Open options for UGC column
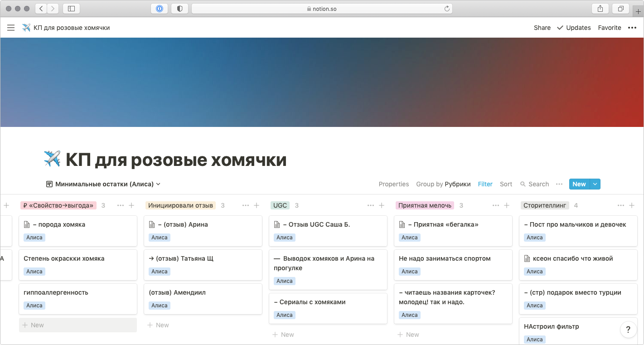The width and height of the screenshot is (644, 345). point(371,205)
